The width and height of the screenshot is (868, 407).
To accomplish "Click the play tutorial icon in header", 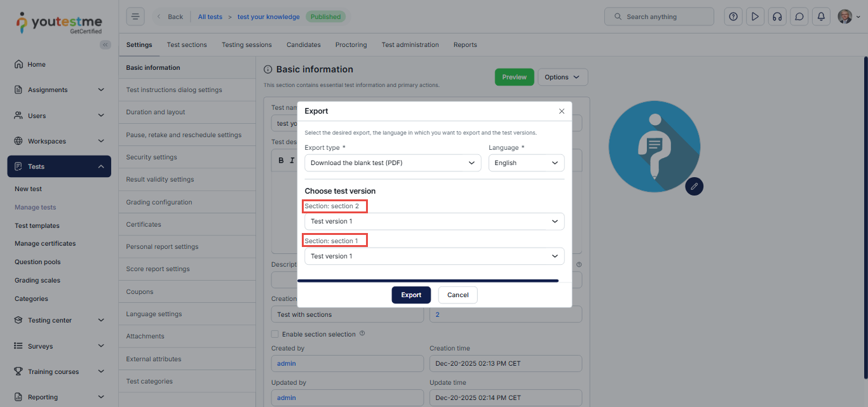I will pyautogui.click(x=755, y=17).
